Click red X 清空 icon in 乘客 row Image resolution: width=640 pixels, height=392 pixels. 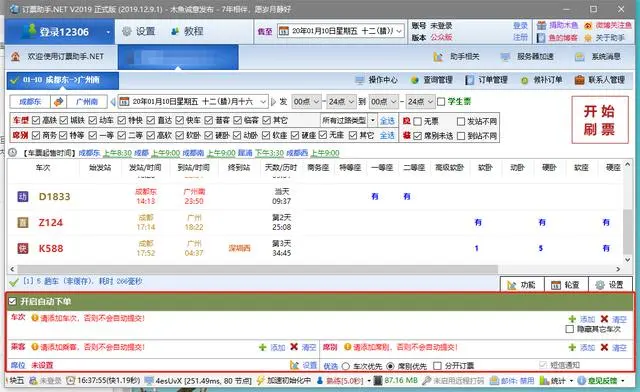tap(294, 347)
